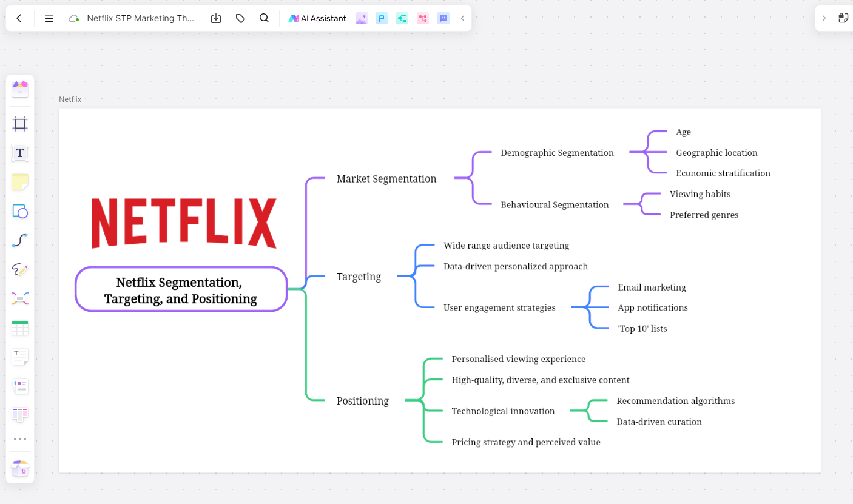Click the Netflix STP Marketing file title
The height and width of the screenshot is (504, 853).
click(x=140, y=18)
